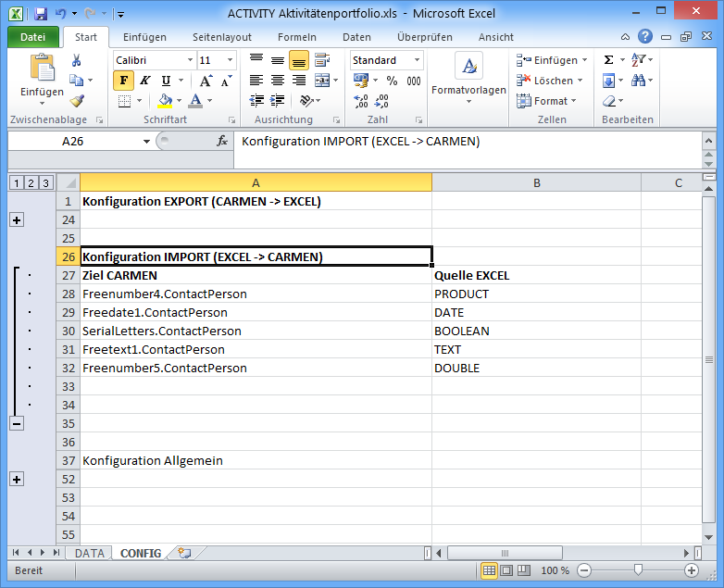Image resolution: width=724 pixels, height=588 pixels.
Task: Toggle underline formatting button U
Action: (166, 81)
